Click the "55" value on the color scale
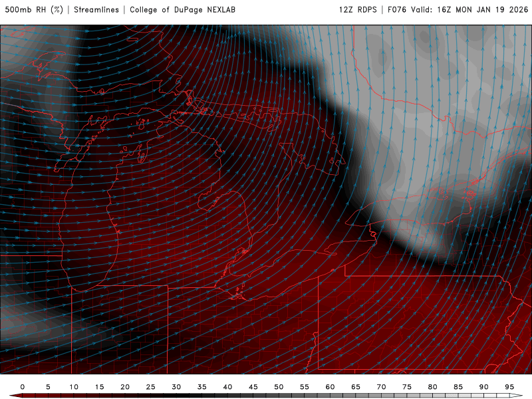The image size is (532, 399). click(x=305, y=387)
